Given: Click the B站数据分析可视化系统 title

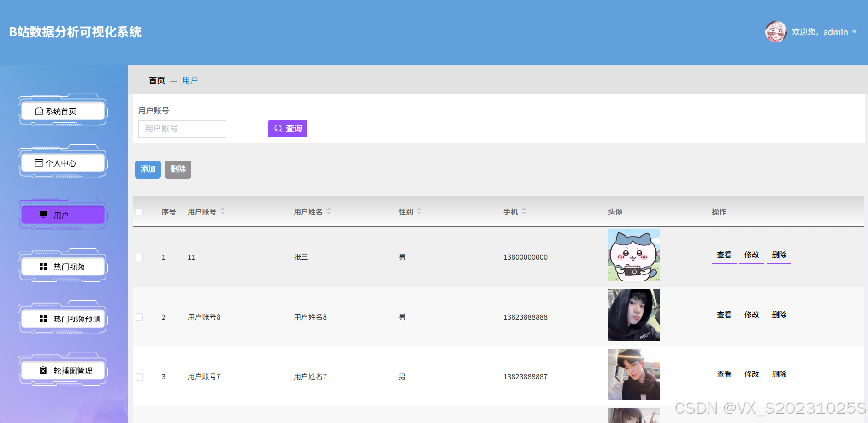Looking at the screenshot, I should [75, 32].
